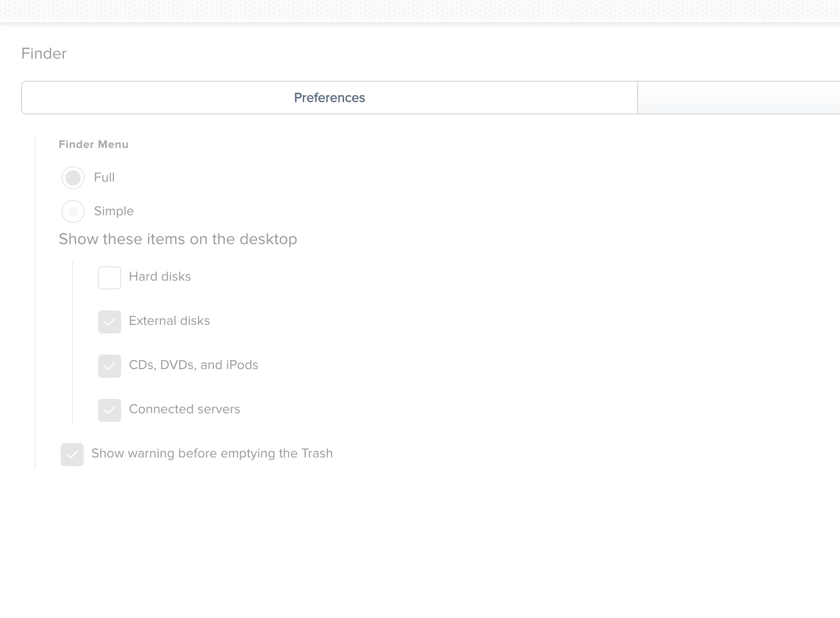Select the Full radio button
Screen dimensions: 840x618
tap(73, 178)
